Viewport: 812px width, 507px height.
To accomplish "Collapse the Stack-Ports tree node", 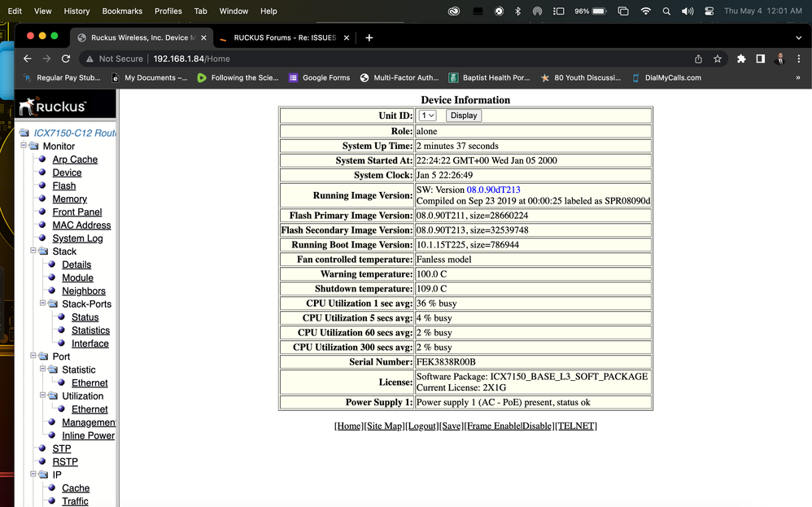I will [44, 304].
